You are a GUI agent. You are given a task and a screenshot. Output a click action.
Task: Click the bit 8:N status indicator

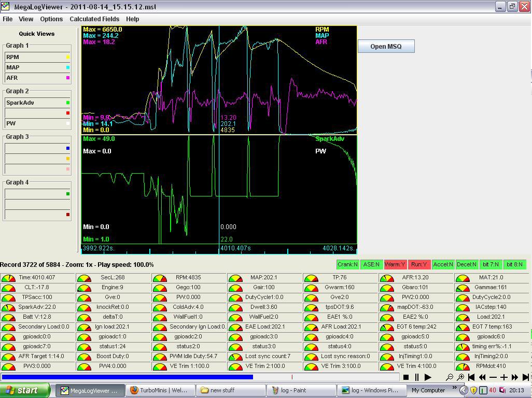click(x=514, y=264)
